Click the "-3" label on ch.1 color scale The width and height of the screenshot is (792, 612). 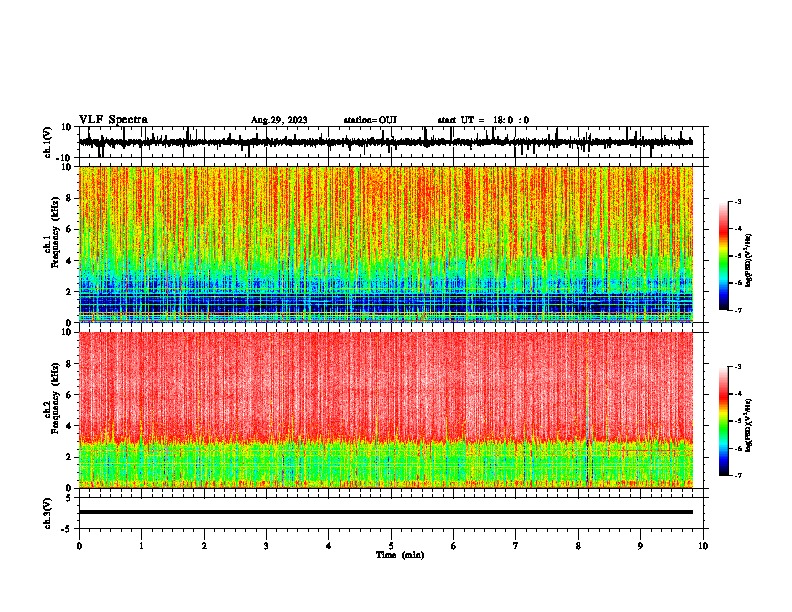(x=738, y=201)
